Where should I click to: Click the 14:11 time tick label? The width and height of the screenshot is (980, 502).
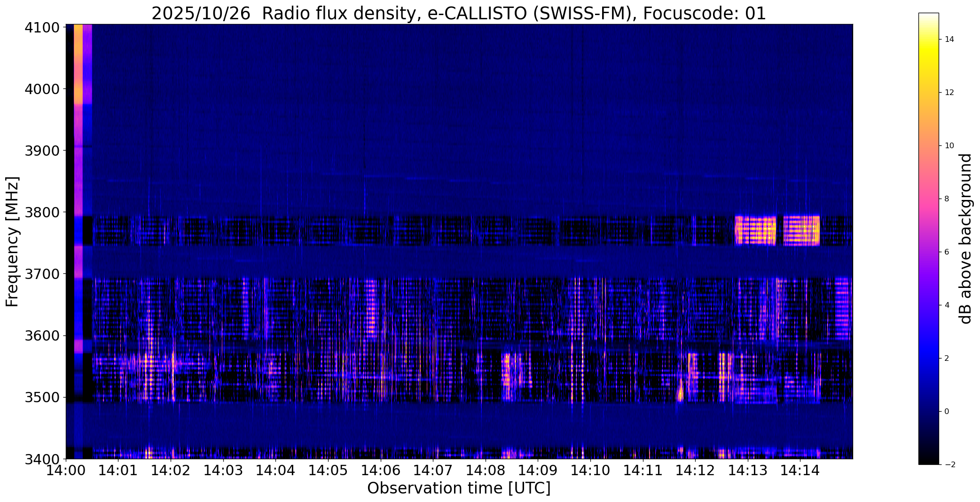coord(643,470)
